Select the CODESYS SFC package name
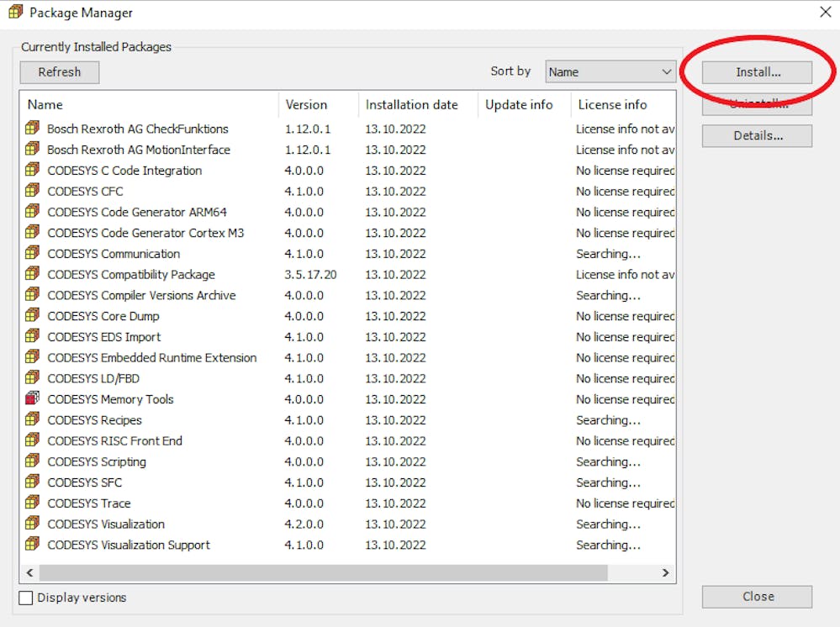 tap(85, 483)
